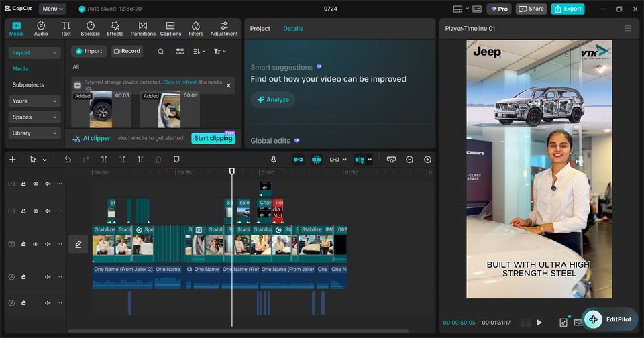Open the preview axis dropdown arrow

point(370,160)
